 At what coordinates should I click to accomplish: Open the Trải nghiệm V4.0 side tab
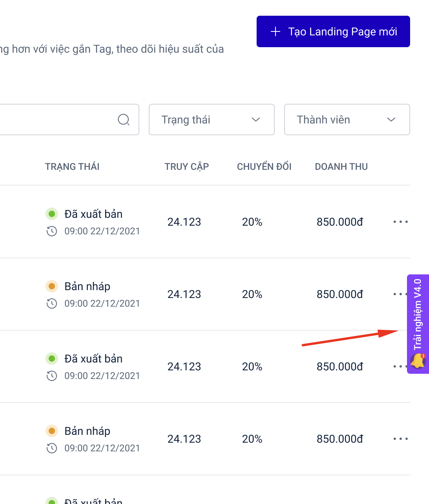coord(418,315)
